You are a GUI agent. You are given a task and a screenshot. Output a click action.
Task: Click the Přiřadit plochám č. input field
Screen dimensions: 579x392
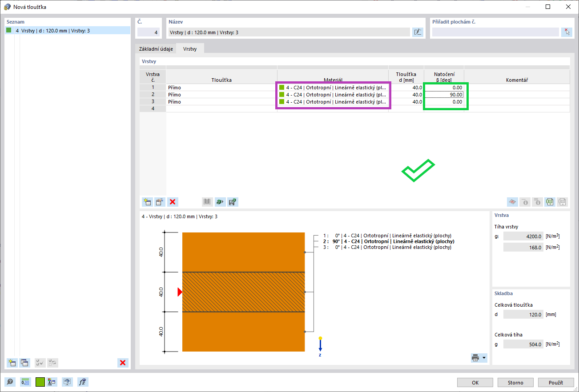point(495,32)
